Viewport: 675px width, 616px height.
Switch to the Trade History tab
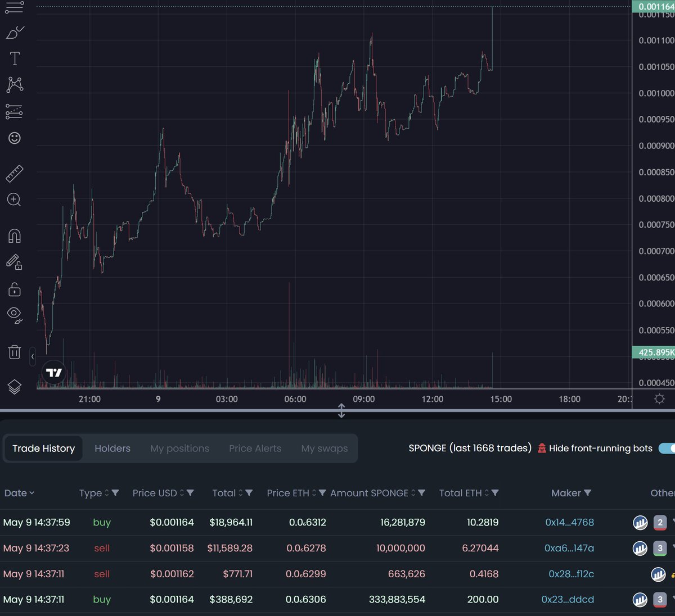[x=43, y=449]
